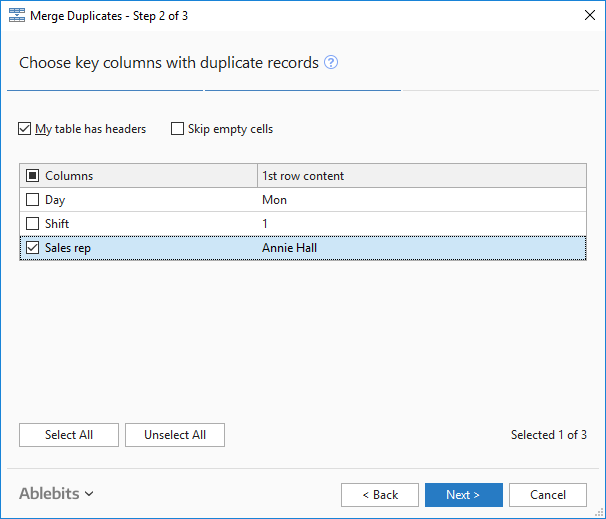The width and height of the screenshot is (606, 519).
Task: Uncheck My table has headers
Action: [x=24, y=129]
